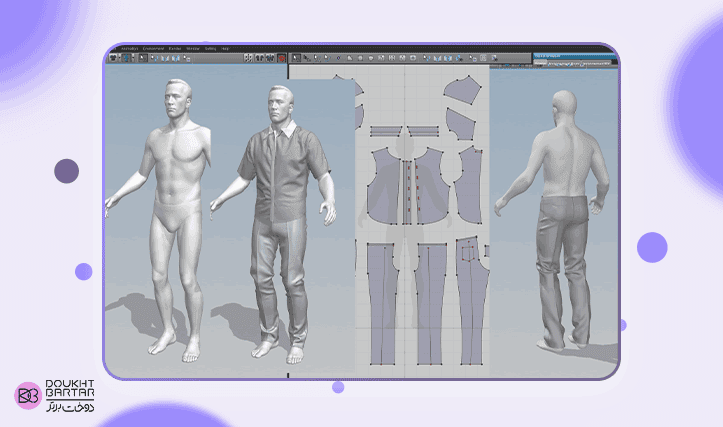The image size is (723, 427).
Task: Open the Window menu
Action: (x=193, y=48)
